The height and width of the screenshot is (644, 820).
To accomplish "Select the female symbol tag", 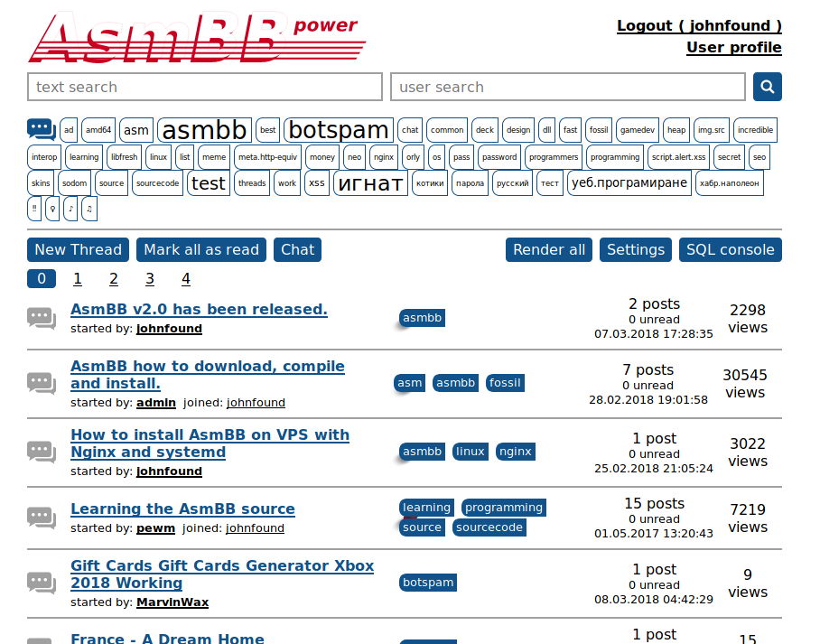I will [52, 209].
